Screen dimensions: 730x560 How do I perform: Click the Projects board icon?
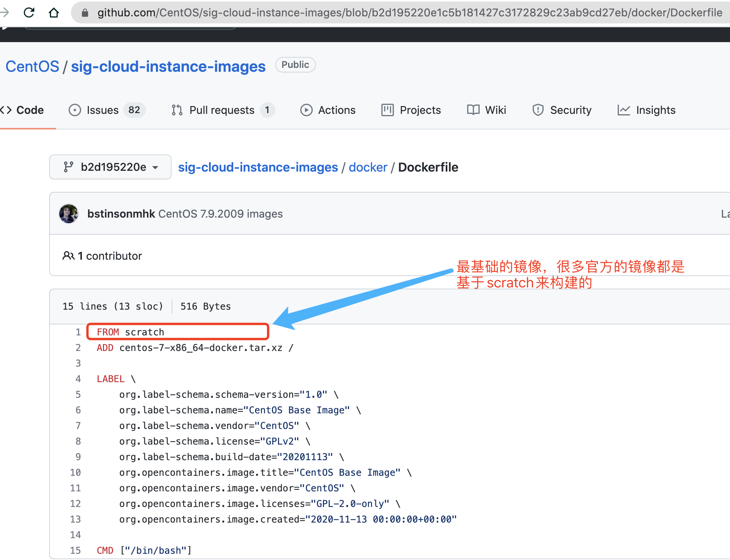pyautogui.click(x=388, y=110)
